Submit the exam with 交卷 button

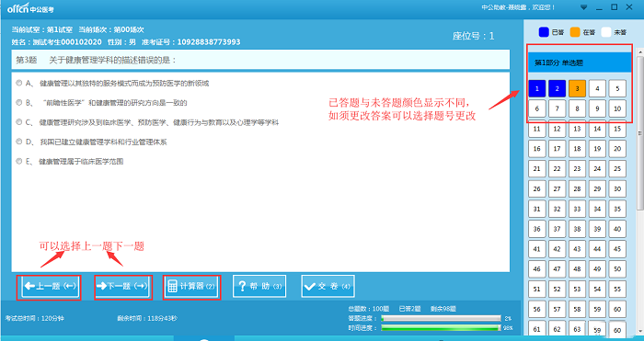coord(328,287)
